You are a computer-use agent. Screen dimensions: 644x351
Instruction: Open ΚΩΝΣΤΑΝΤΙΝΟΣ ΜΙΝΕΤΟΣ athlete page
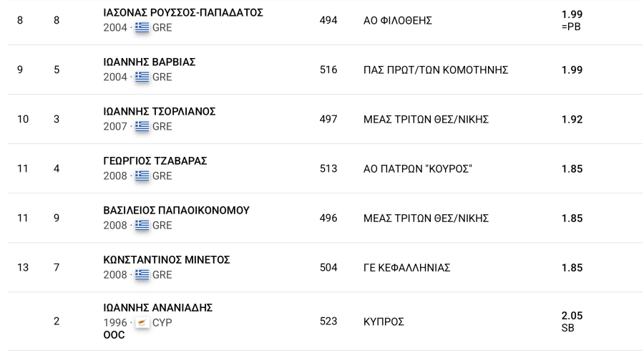(x=167, y=260)
